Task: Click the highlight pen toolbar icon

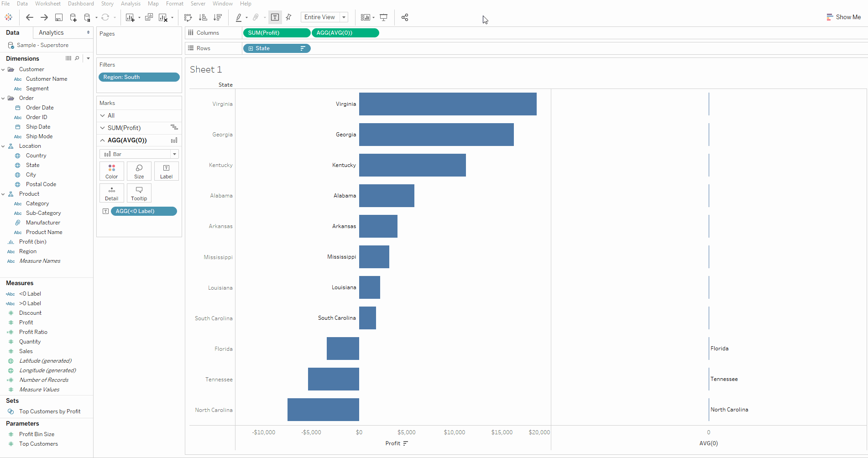Action: click(239, 17)
